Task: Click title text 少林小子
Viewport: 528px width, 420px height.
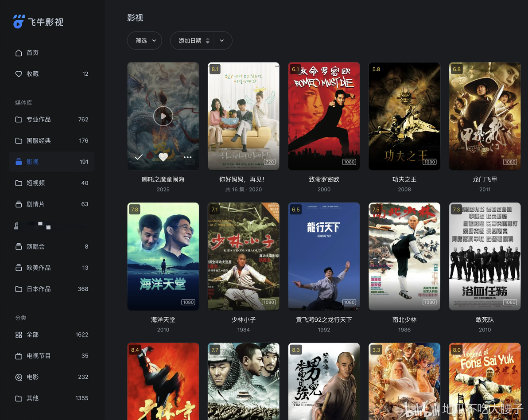Action: (244, 319)
